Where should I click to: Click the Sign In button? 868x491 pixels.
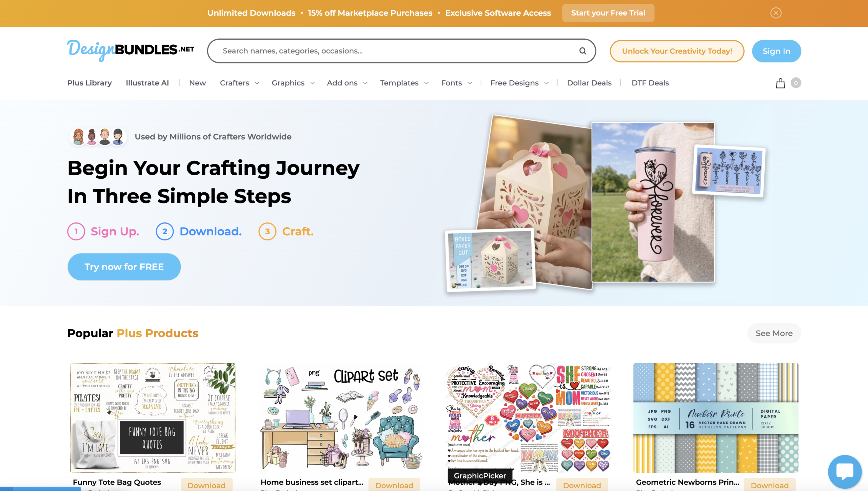[x=776, y=51]
